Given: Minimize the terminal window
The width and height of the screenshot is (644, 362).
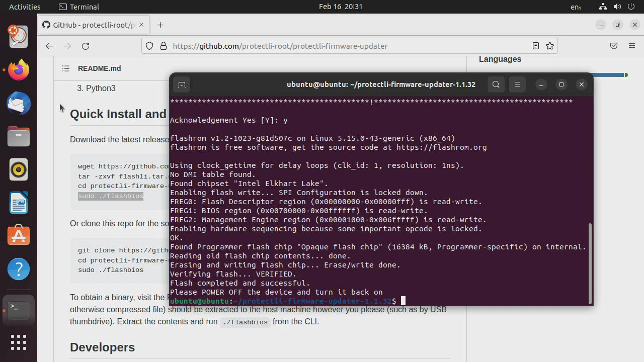Looking at the screenshot, I should point(541,84).
